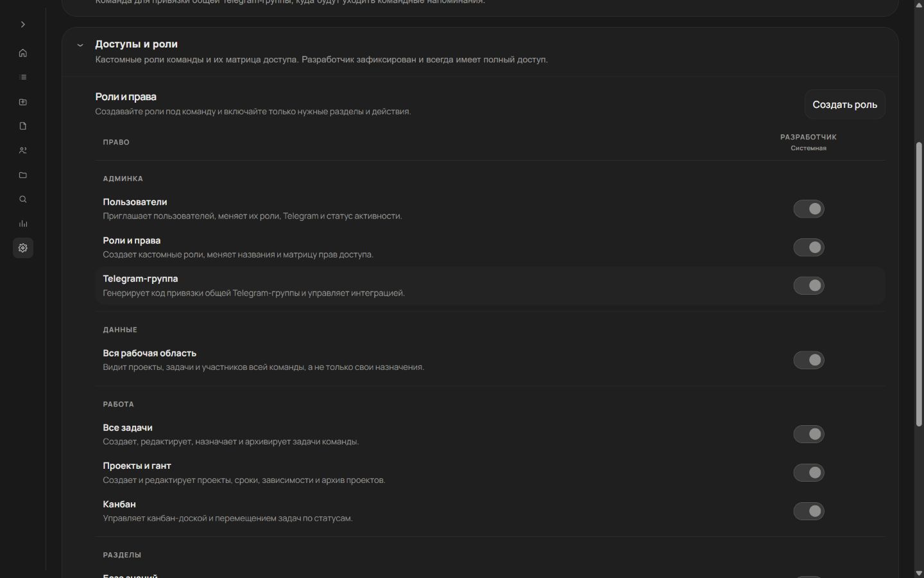
Task: Toggle the «Роли и права» permission switch
Action: (x=809, y=247)
